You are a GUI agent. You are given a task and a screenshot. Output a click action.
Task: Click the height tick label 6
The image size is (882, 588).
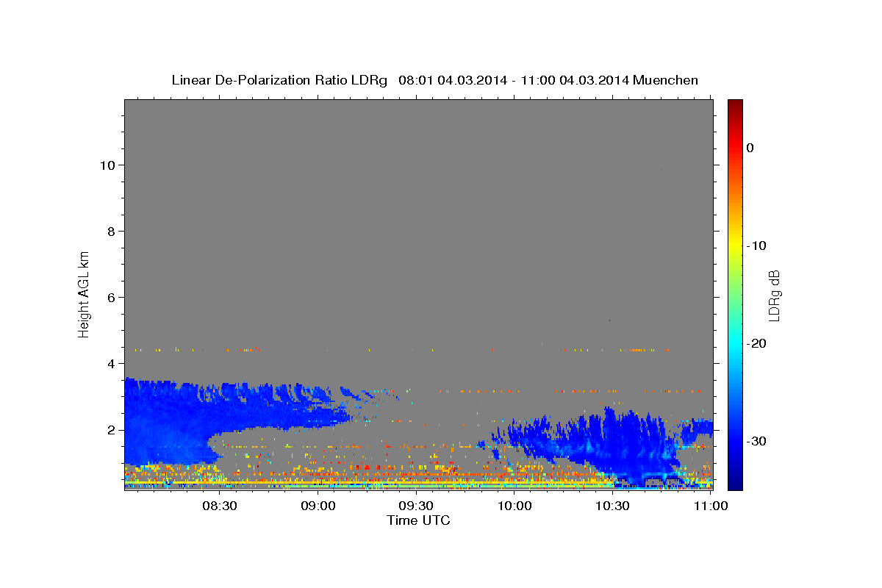(110, 298)
